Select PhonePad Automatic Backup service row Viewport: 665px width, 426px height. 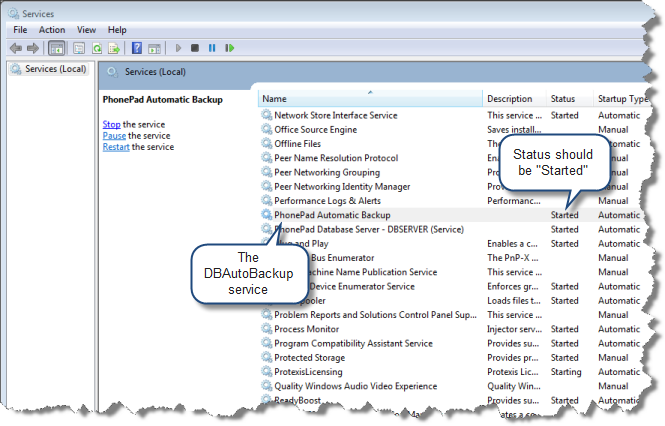coord(451,215)
